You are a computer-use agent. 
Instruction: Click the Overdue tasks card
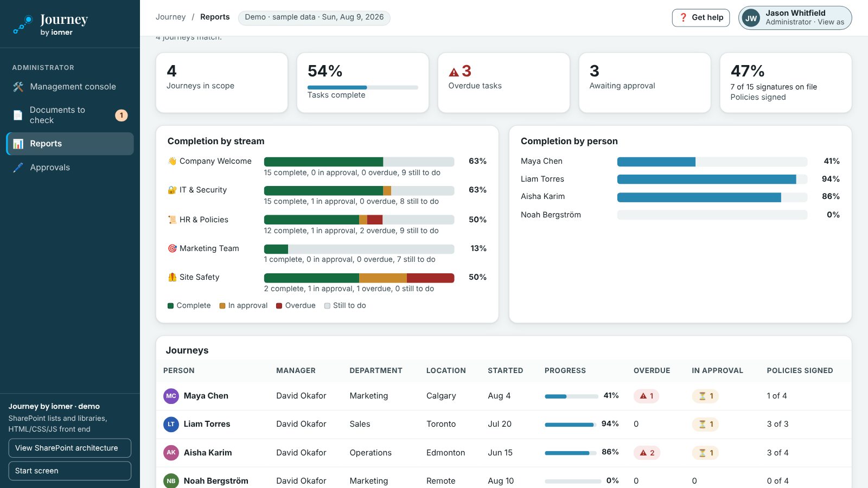pyautogui.click(x=504, y=82)
